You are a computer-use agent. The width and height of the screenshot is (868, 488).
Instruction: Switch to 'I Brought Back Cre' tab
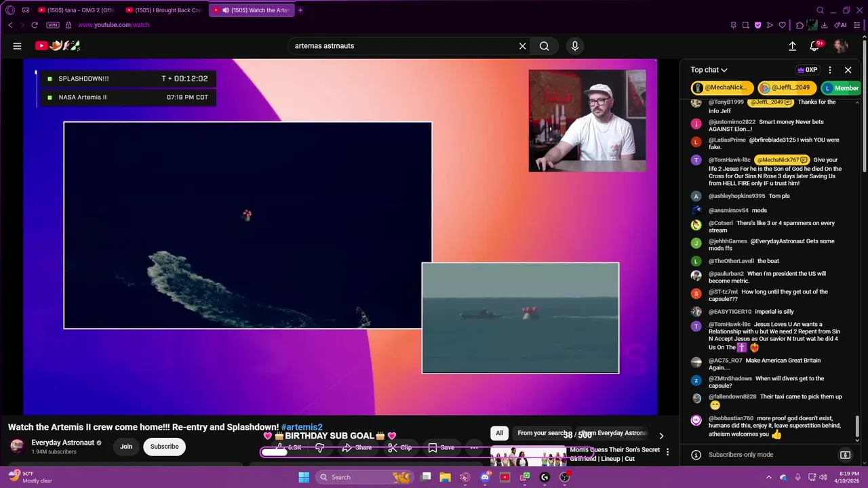click(164, 10)
